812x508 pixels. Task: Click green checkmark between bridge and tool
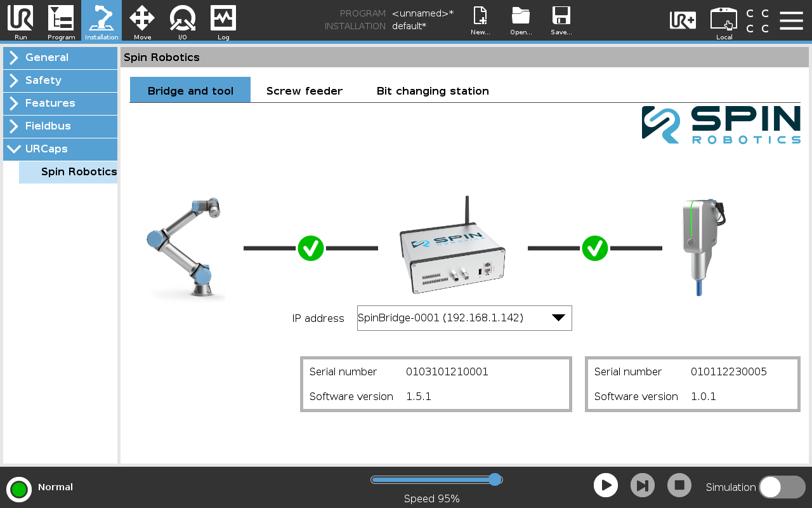(x=595, y=248)
